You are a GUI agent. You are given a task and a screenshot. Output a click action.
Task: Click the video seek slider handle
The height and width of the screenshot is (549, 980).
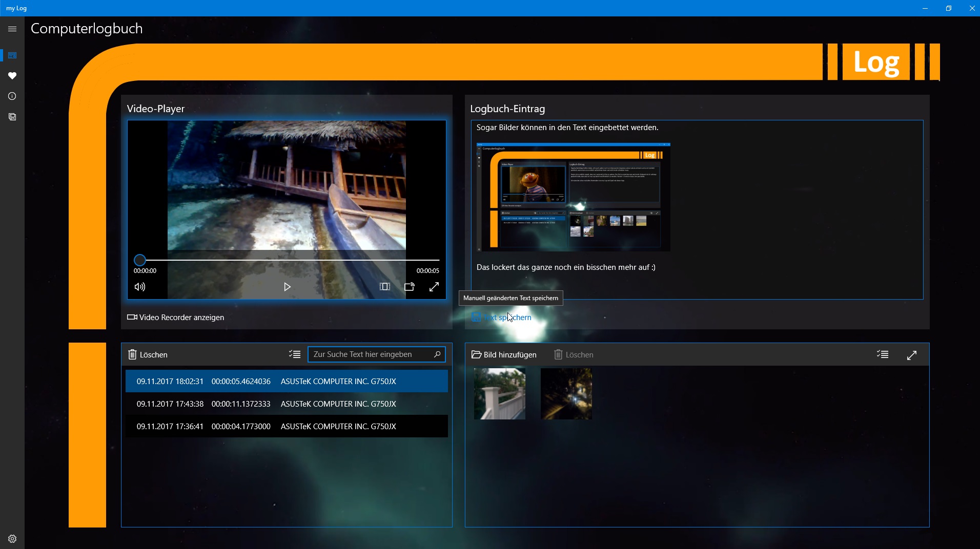click(x=140, y=260)
